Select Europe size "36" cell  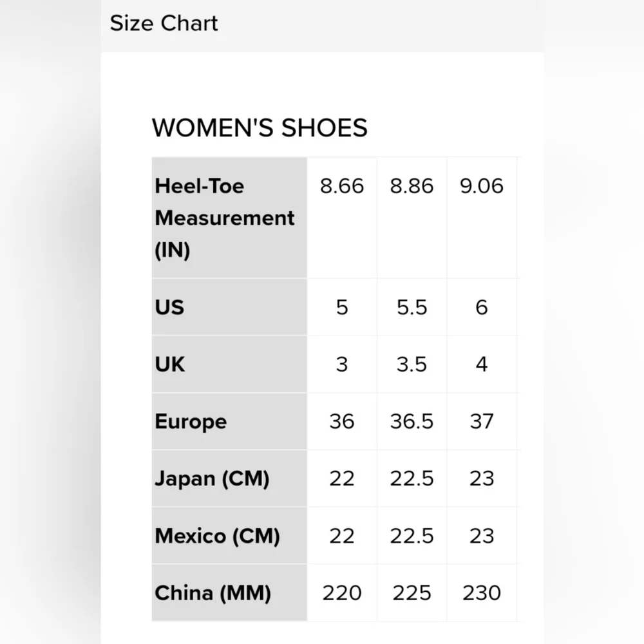click(342, 421)
